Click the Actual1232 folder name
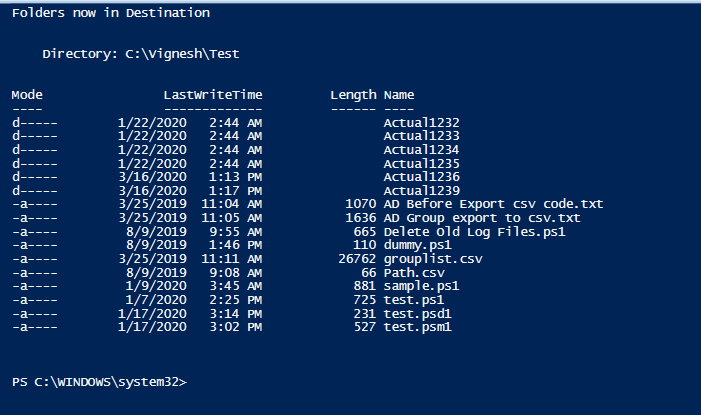701x415 pixels. click(422, 123)
